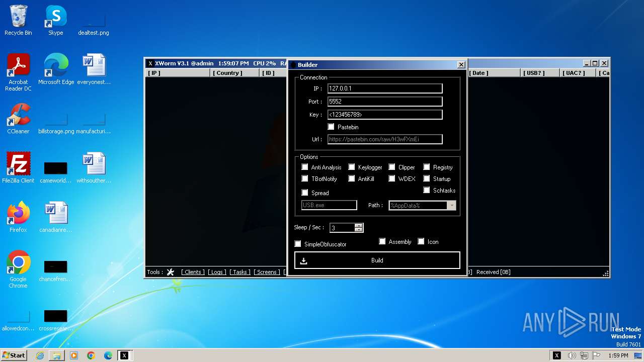Open Acrobat Reader DC shortcut
The image size is (644, 362).
pyautogui.click(x=18, y=72)
